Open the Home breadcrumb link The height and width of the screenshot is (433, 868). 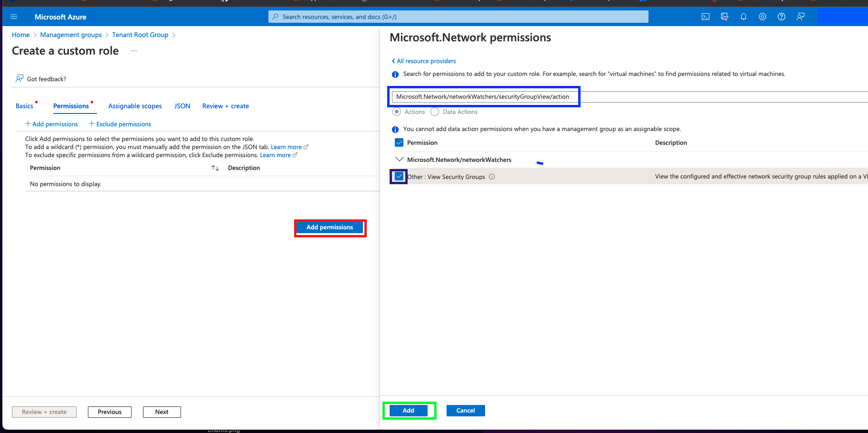21,35
